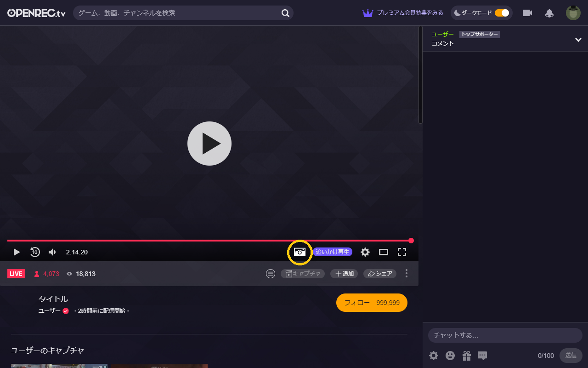Switch to theater mode
The width and height of the screenshot is (588, 368).
coord(384,252)
